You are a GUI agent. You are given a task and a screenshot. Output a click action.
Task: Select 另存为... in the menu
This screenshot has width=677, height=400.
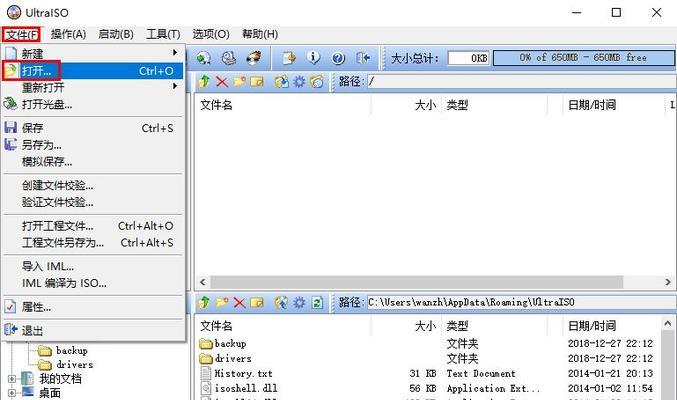point(93,145)
